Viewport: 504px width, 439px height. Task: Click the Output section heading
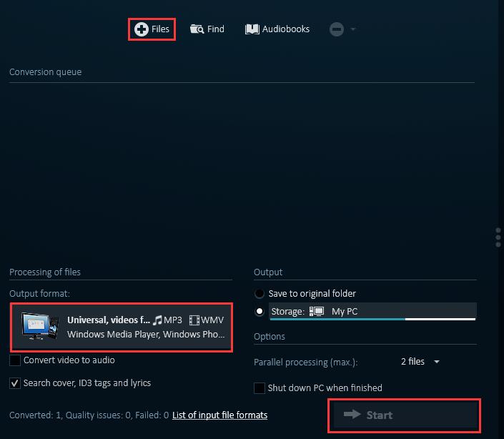point(268,272)
